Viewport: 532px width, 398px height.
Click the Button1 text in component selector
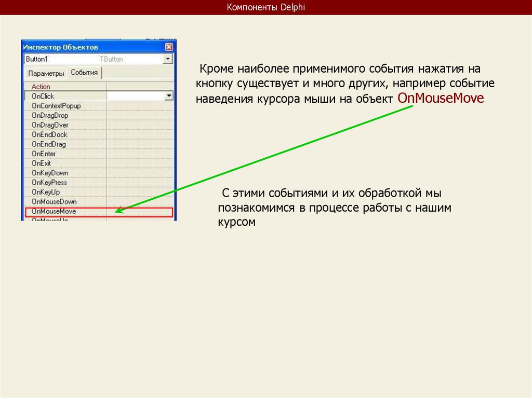[37, 59]
